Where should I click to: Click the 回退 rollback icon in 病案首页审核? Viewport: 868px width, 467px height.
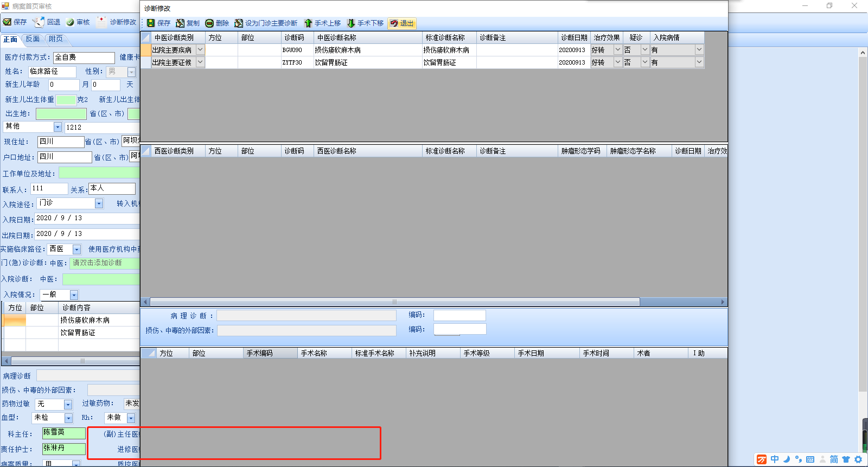pyautogui.click(x=39, y=22)
